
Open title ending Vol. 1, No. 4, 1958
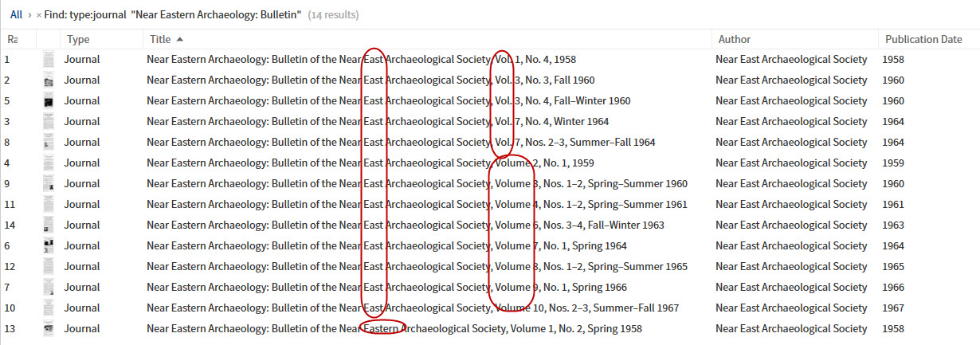coord(361,59)
